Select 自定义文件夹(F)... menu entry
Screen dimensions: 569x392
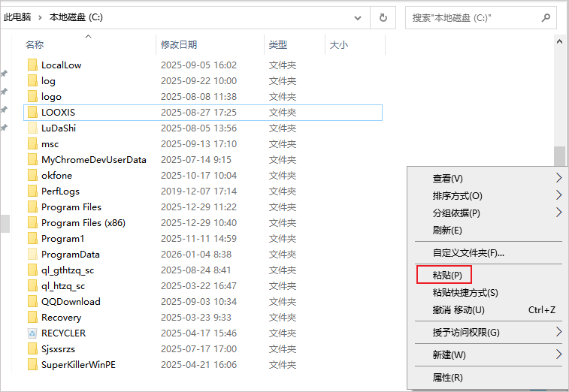[x=489, y=253]
